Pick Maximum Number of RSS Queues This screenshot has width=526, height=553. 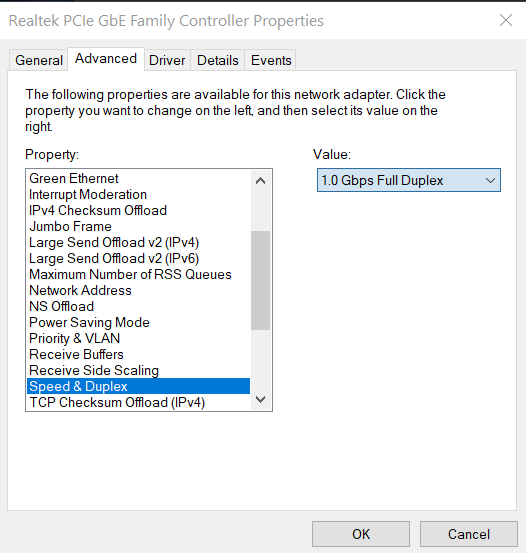[x=138, y=274]
